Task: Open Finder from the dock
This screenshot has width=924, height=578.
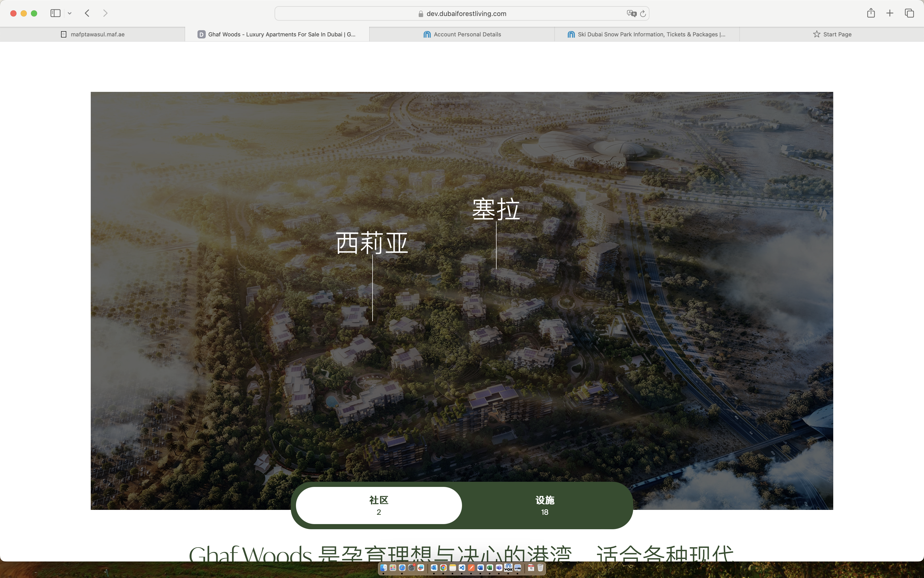Action: (x=384, y=568)
